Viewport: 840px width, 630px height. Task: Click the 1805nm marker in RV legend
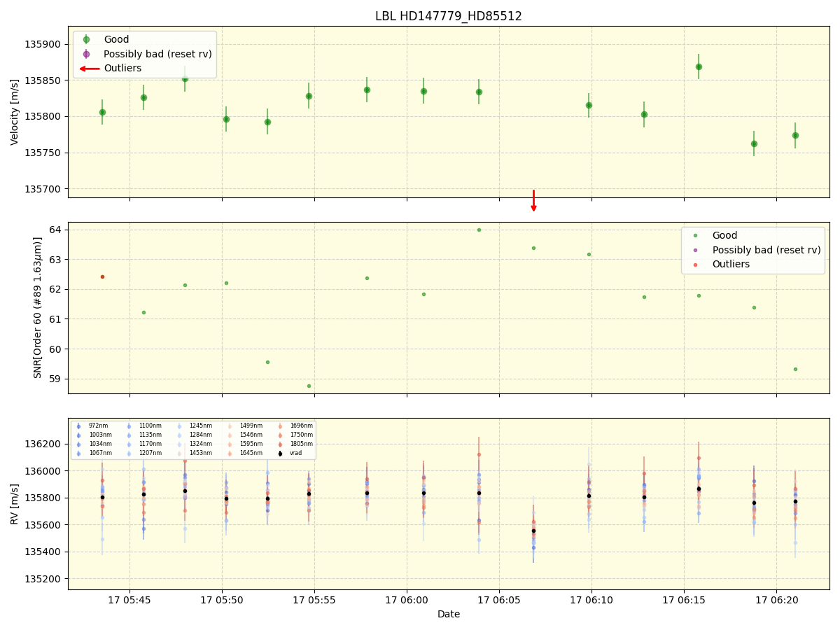pyautogui.click(x=280, y=444)
